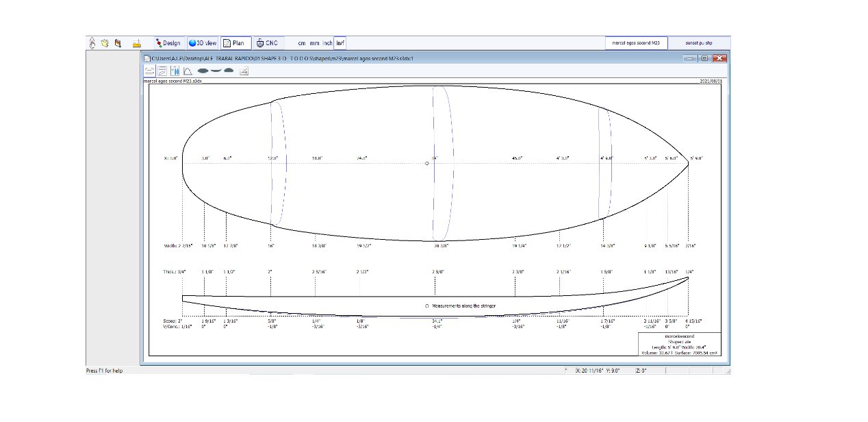
Task: Click the yellow machine icon in main toolbar
Action: [x=136, y=43]
